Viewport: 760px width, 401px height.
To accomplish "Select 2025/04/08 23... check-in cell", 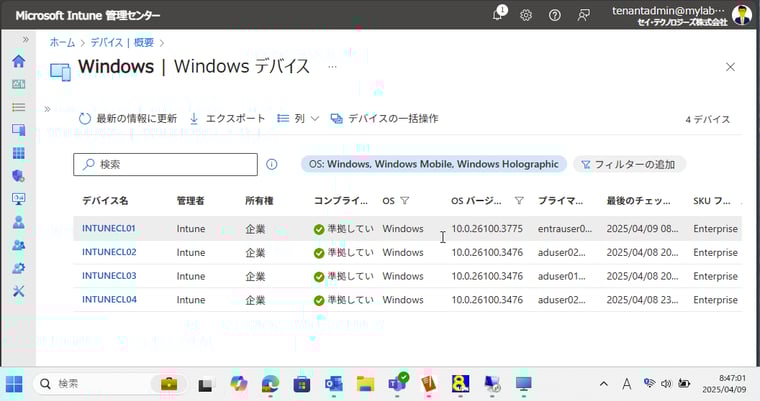I will pyautogui.click(x=642, y=300).
